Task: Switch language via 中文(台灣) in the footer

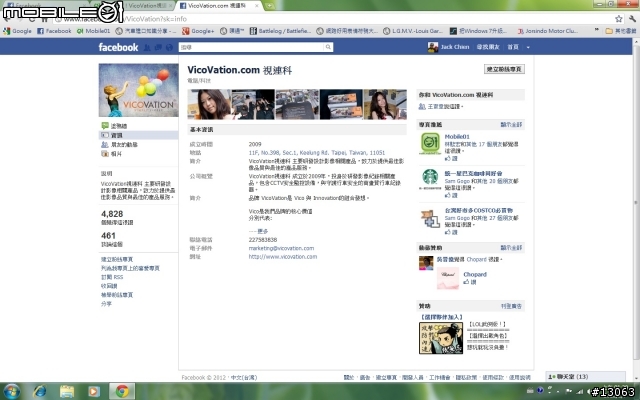Action: [244, 378]
